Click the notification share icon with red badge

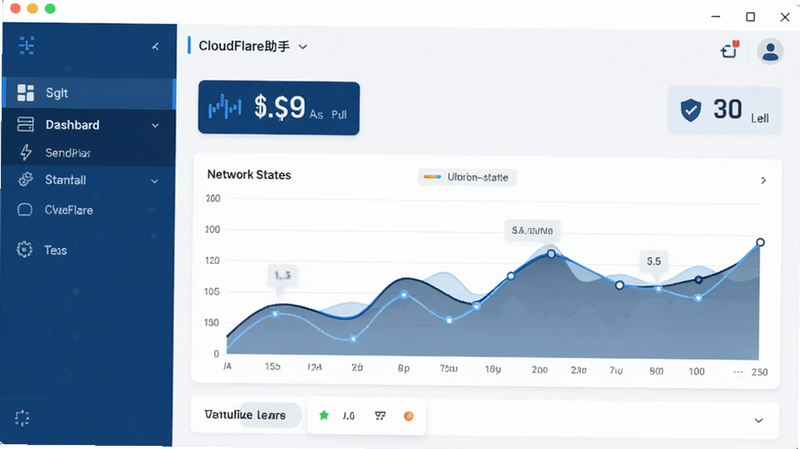730,49
